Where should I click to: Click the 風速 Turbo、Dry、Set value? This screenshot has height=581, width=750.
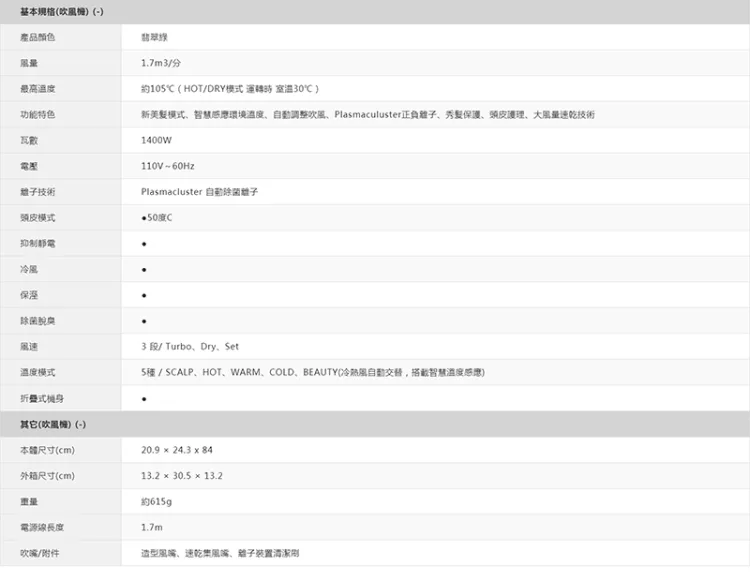(x=190, y=347)
